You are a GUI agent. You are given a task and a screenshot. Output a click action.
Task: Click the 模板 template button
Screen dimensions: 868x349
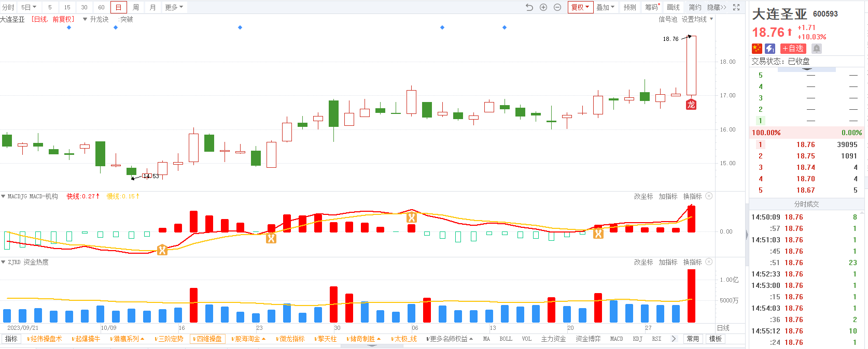coord(716,339)
